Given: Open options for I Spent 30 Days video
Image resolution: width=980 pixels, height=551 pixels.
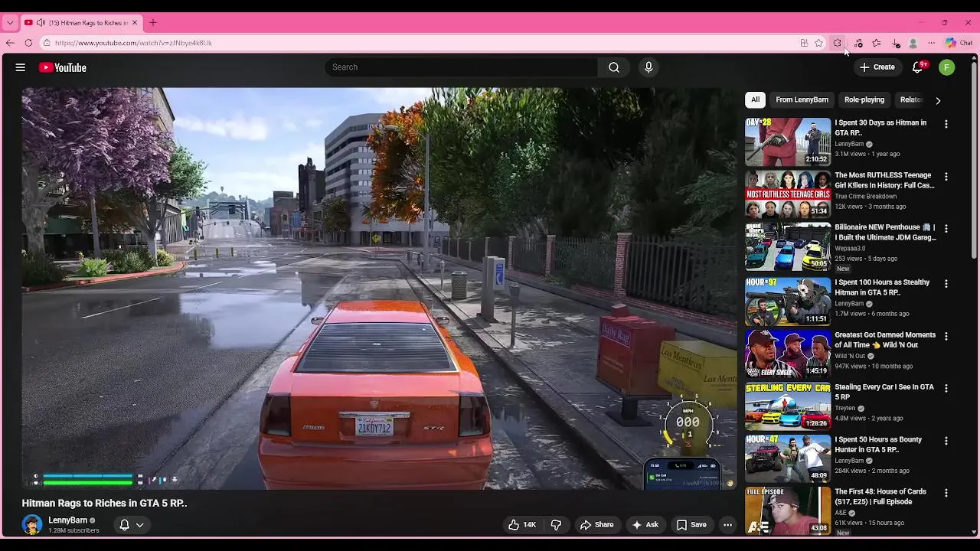Looking at the screenshot, I should point(946,124).
